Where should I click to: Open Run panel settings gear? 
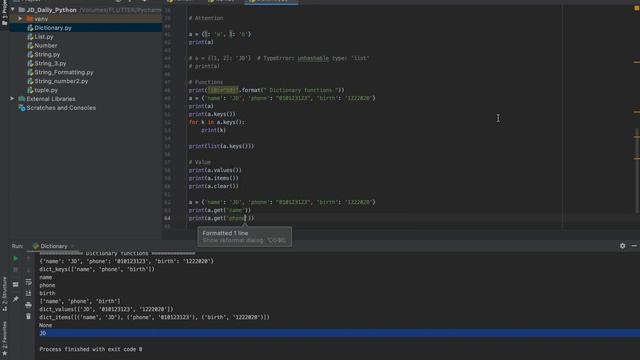[x=622, y=246]
